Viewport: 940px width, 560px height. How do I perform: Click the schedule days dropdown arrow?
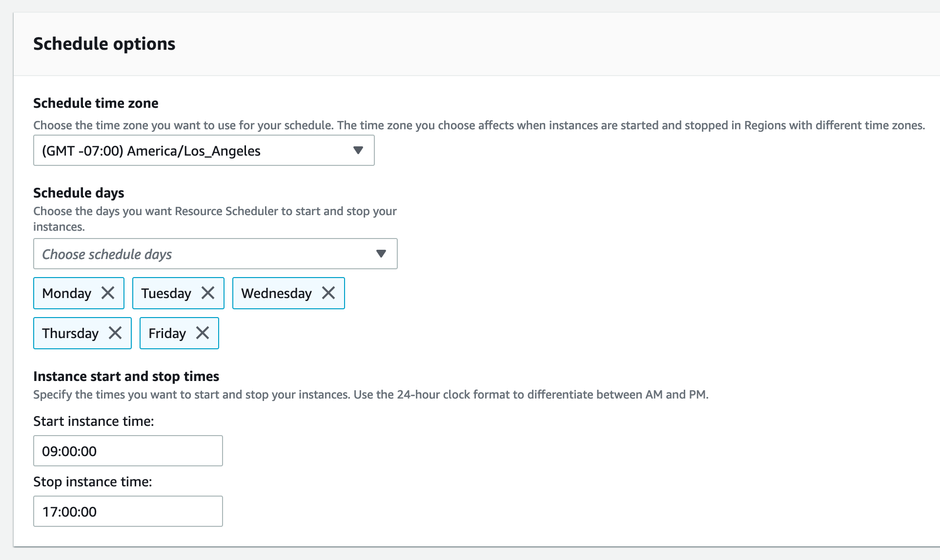click(x=381, y=254)
